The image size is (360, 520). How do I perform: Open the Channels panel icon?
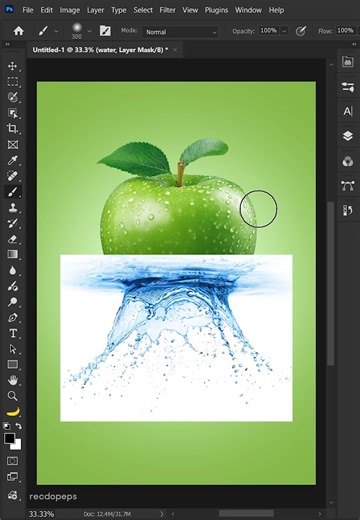348,161
